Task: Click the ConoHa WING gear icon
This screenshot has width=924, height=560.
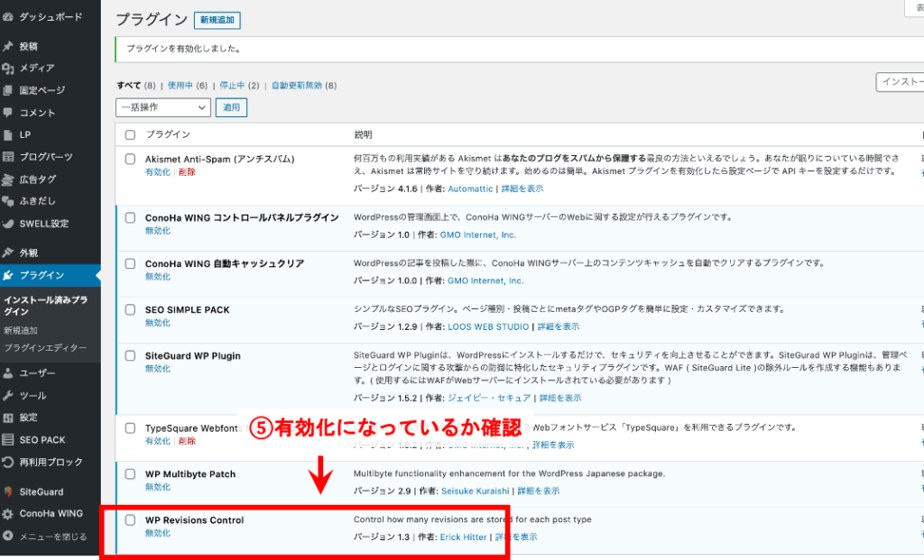Action: [x=7, y=513]
